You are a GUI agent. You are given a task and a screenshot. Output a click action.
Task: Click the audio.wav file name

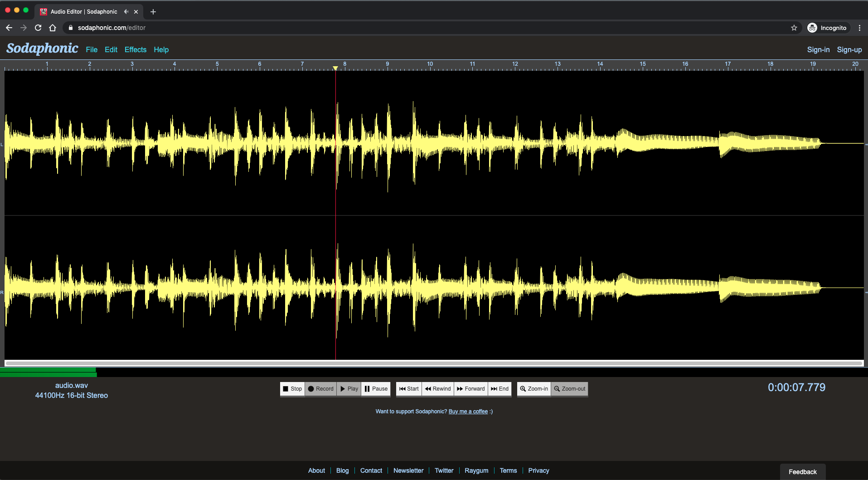[72, 386]
